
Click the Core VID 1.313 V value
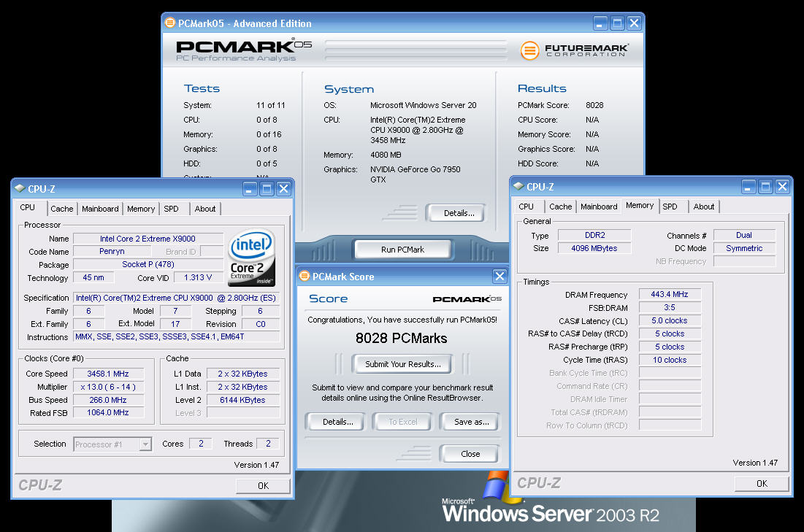(x=198, y=277)
